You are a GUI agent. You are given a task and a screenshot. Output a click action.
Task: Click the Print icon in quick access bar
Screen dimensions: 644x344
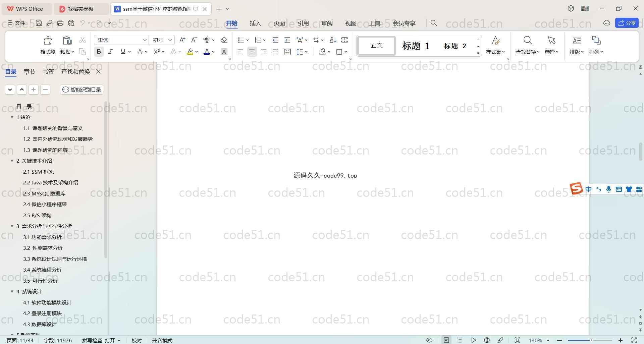pyautogui.click(x=60, y=23)
